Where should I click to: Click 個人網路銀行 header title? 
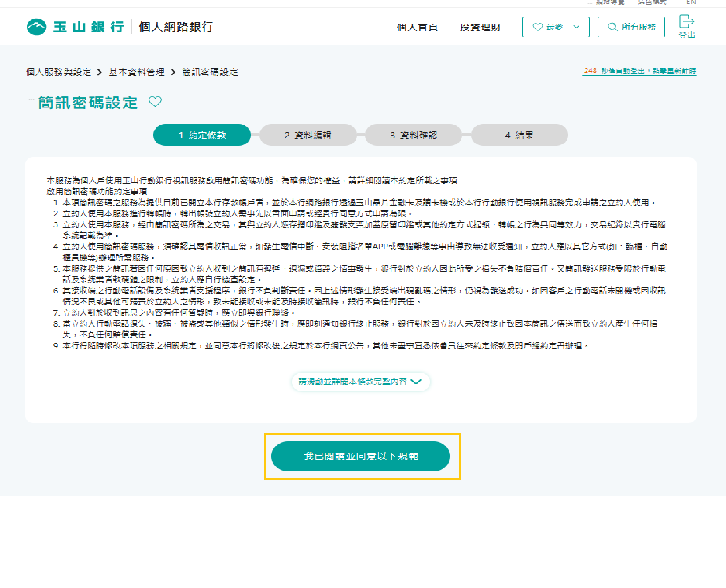tap(176, 27)
